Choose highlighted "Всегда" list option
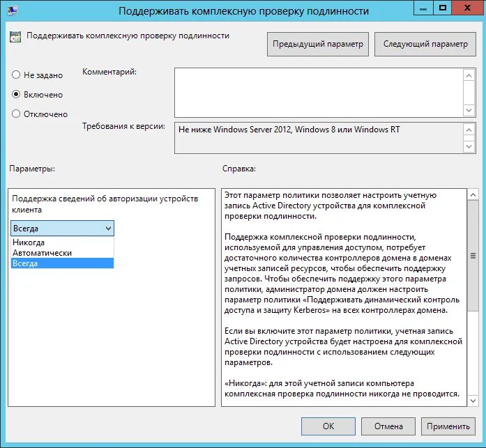The width and height of the screenshot is (486, 448). [62, 263]
